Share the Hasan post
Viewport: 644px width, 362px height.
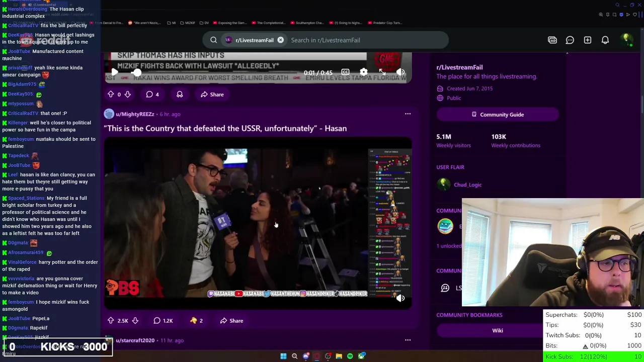231,321
